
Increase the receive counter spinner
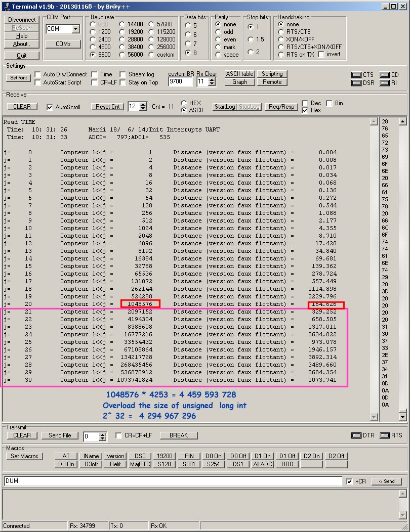coord(143,105)
